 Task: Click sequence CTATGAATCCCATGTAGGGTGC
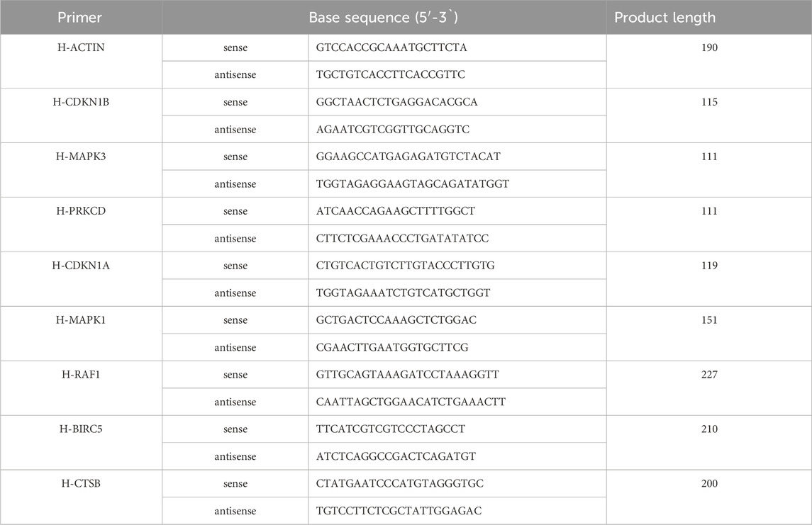(x=400, y=484)
